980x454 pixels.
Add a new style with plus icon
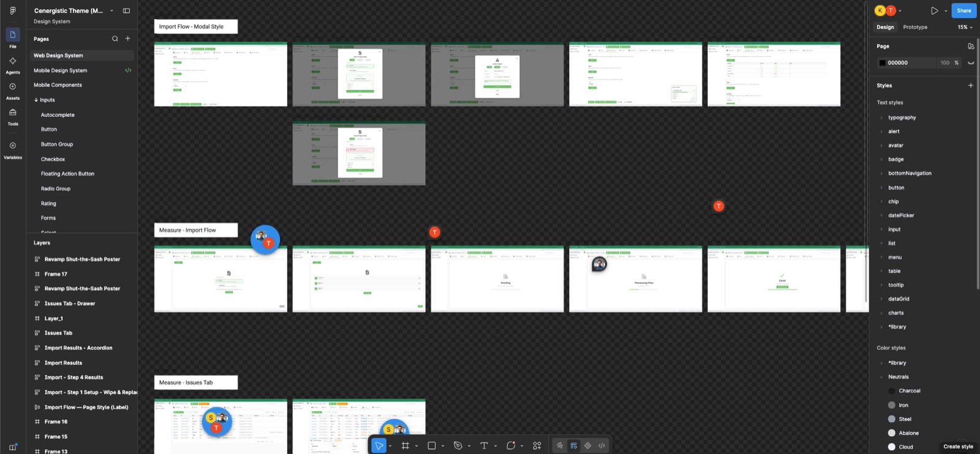coord(971,85)
